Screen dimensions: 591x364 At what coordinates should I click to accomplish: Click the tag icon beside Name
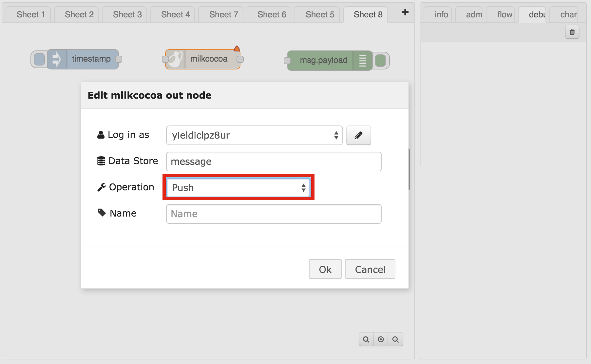[x=101, y=212]
